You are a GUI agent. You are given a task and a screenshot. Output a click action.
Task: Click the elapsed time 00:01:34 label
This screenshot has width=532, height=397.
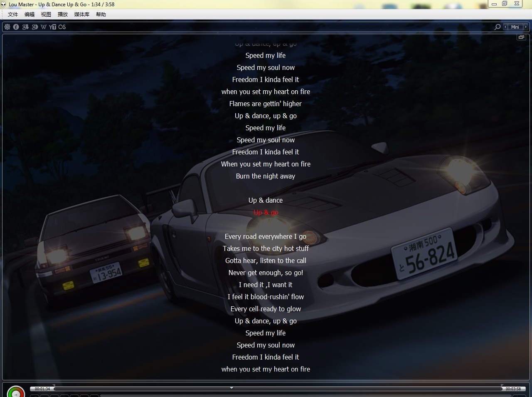click(x=42, y=389)
